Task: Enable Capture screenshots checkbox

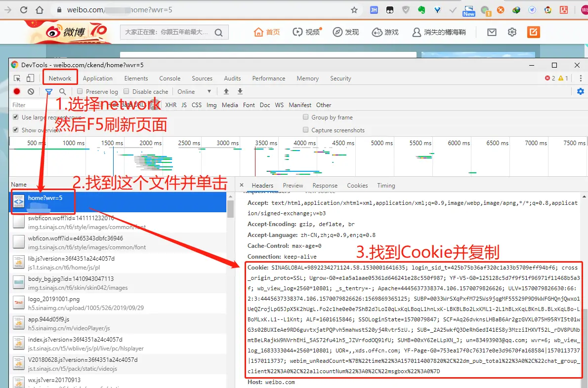Action: [306, 130]
